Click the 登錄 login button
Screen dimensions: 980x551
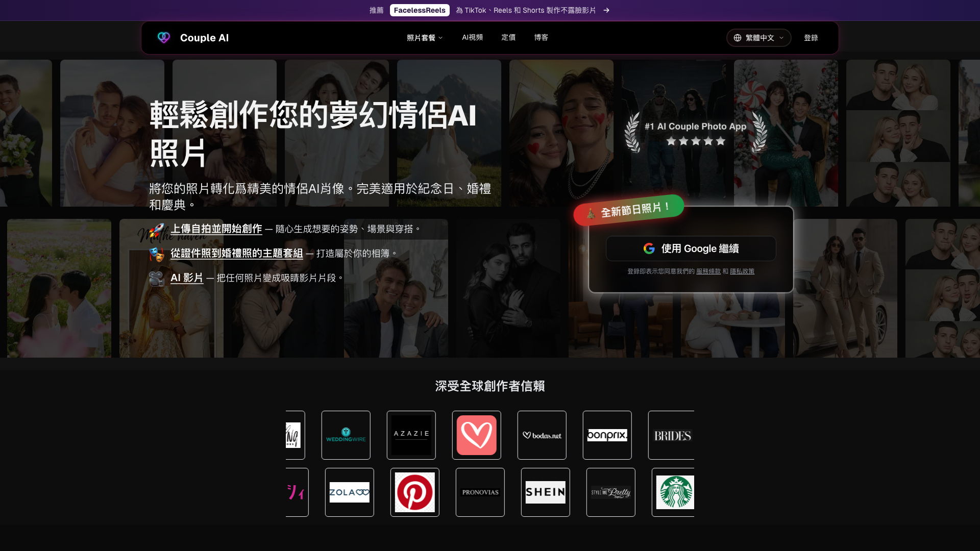point(811,38)
